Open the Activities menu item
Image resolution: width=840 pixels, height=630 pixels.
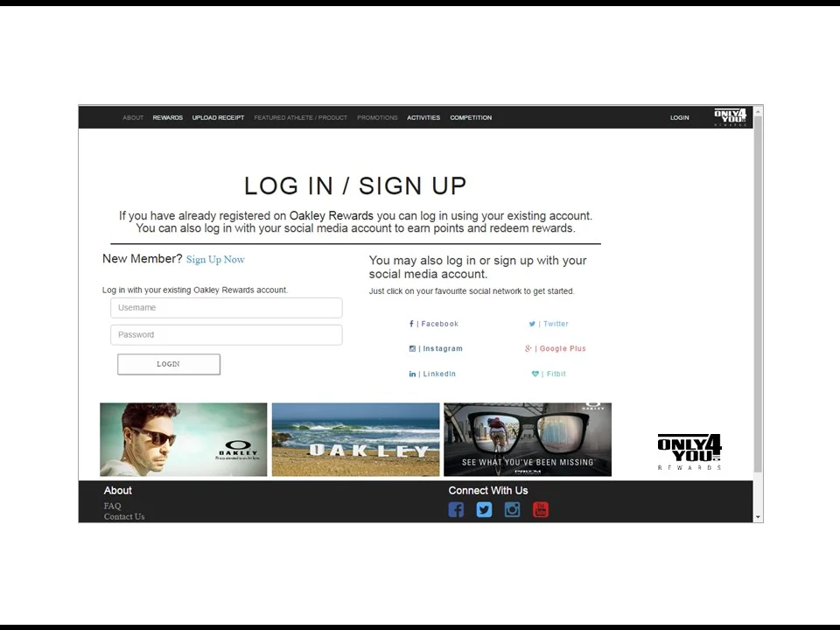[423, 117]
